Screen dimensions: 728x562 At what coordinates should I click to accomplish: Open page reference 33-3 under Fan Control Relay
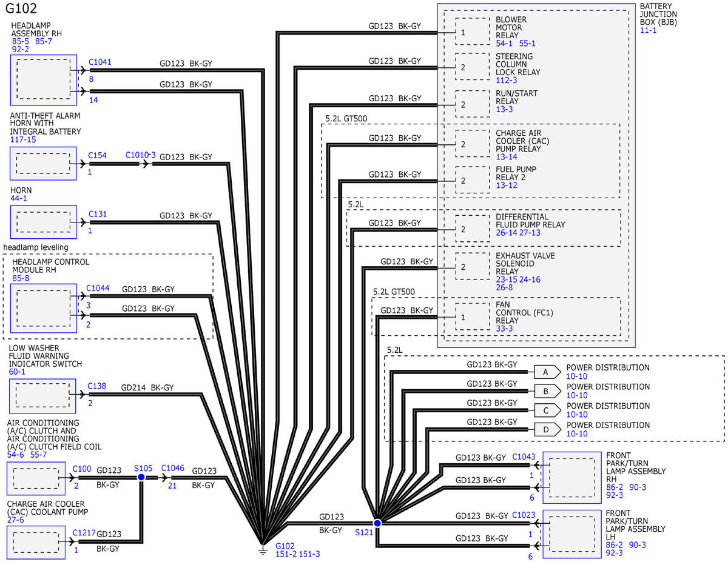point(504,329)
